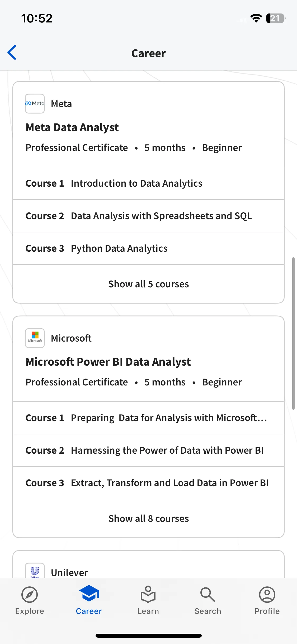
Task: Select Introduction to Data Analytics course
Action: point(149,183)
